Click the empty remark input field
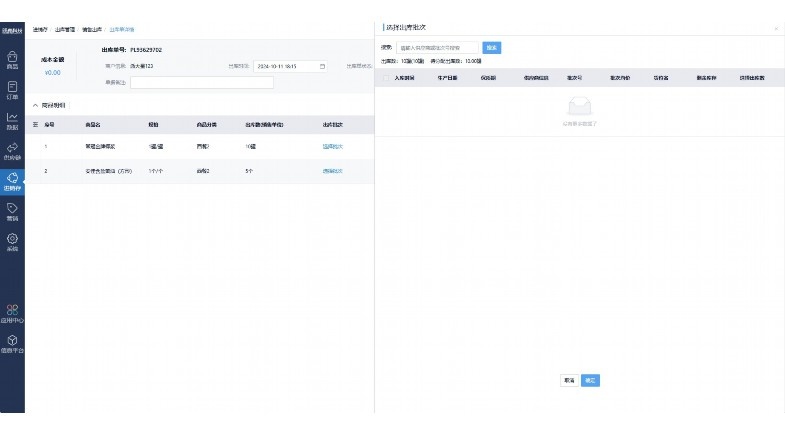This screenshot has height=435, width=785. pos(202,82)
